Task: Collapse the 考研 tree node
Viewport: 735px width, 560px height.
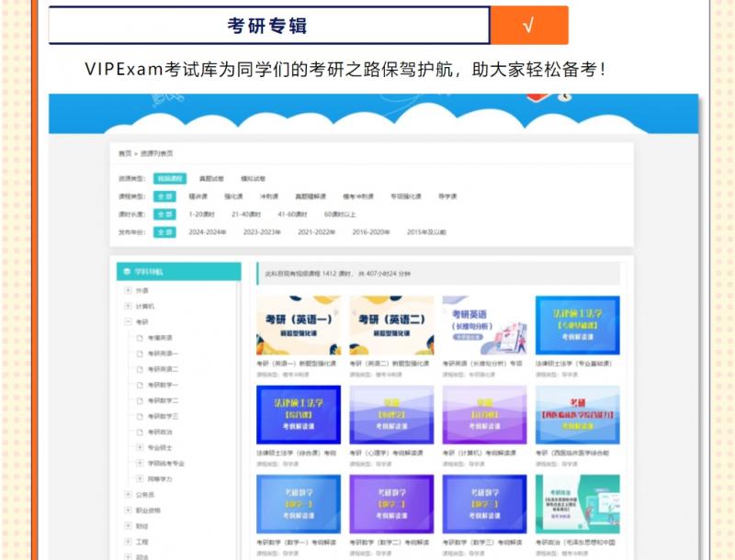Action: tap(128, 321)
